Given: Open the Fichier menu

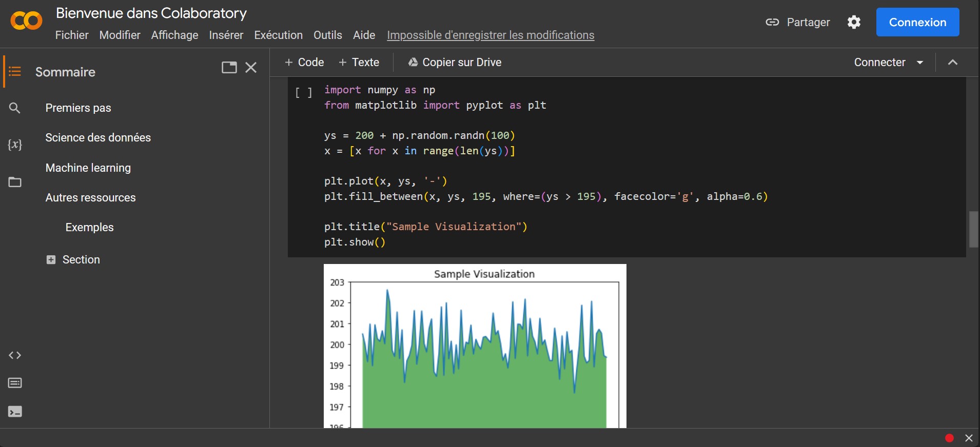Looking at the screenshot, I should [72, 35].
